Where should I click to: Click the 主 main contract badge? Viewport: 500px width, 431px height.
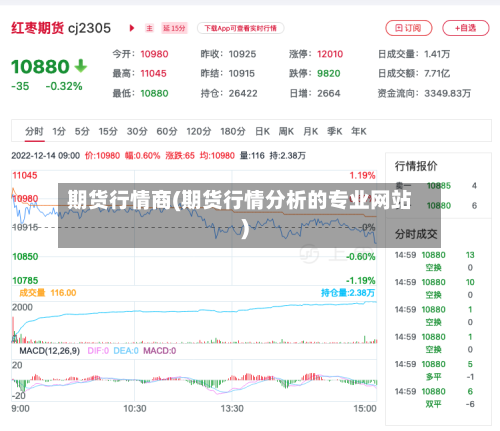149,28
